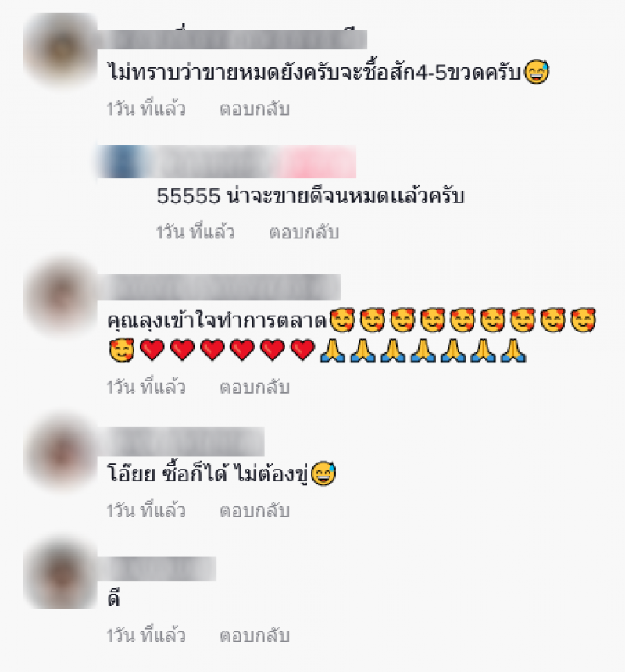This screenshot has height=672, width=625.
Task: Open the profile picture beside the คุณลุงเข้าใจทำการตลาด comment
Action: click(60, 296)
